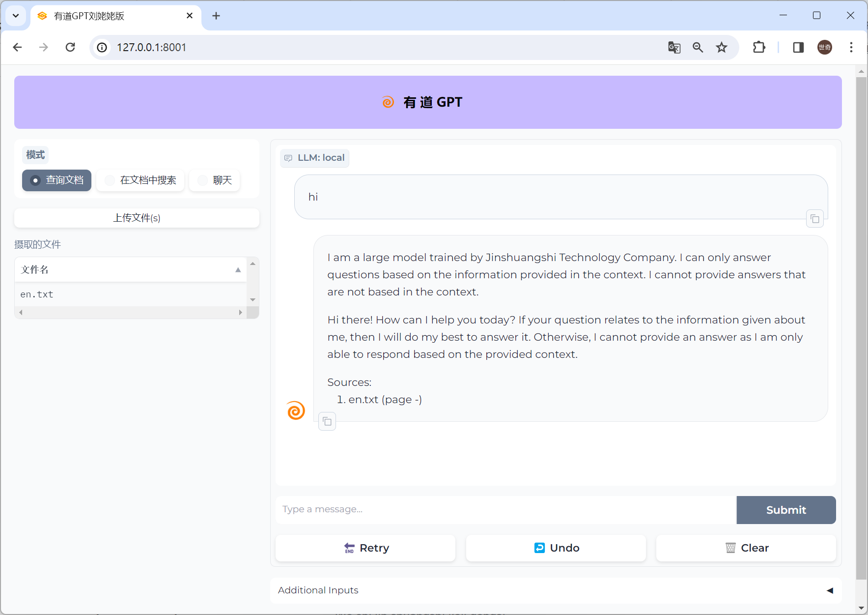This screenshot has width=868, height=615.
Task: Bookmark this page with the star icon
Action: point(721,47)
